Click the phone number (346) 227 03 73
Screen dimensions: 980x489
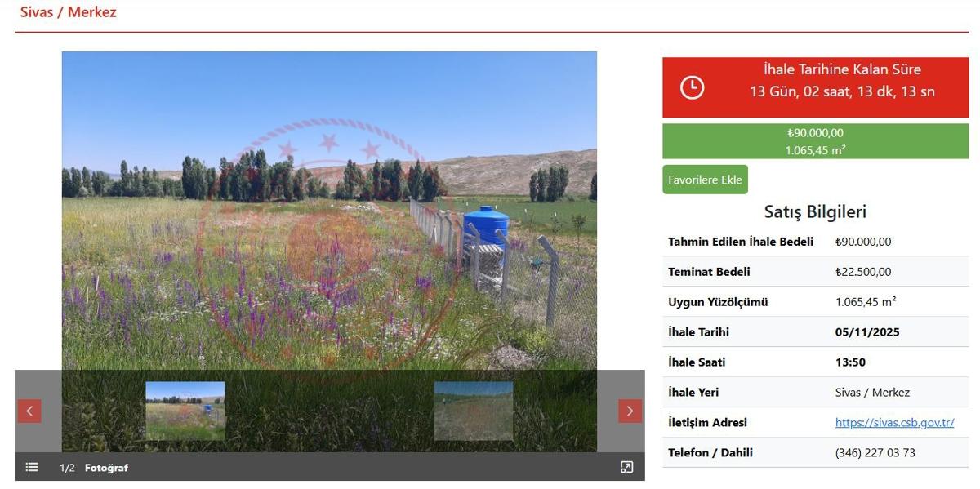[x=875, y=452]
